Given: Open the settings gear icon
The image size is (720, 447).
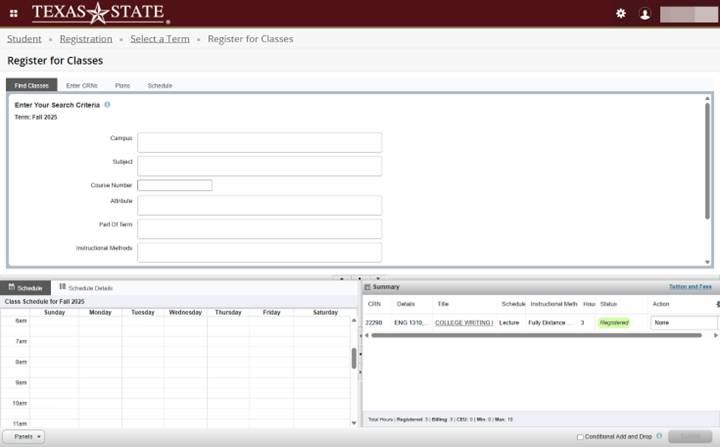Looking at the screenshot, I should tap(620, 13).
